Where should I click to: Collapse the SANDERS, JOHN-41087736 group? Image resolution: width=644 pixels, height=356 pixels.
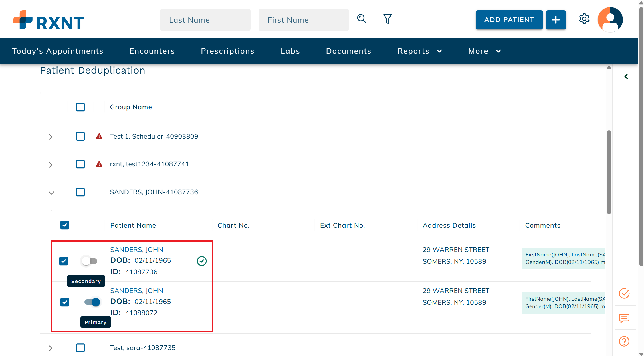[51, 193]
